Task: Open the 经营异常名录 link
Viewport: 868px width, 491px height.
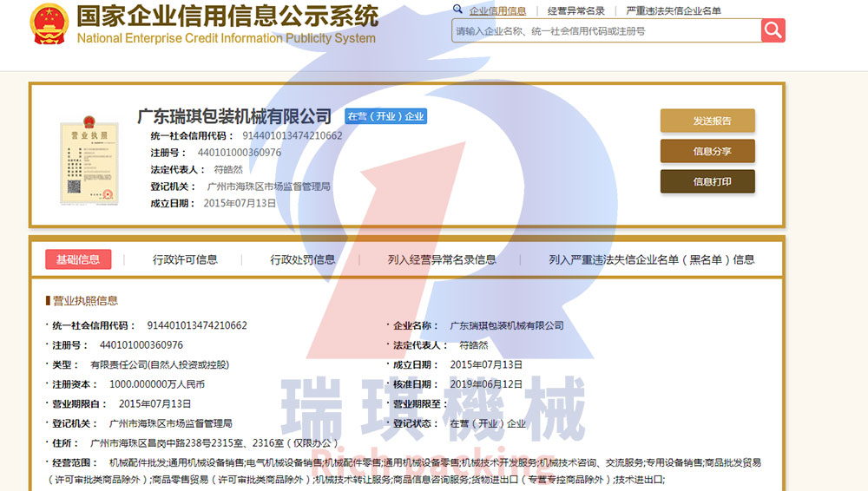Action: (575, 10)
